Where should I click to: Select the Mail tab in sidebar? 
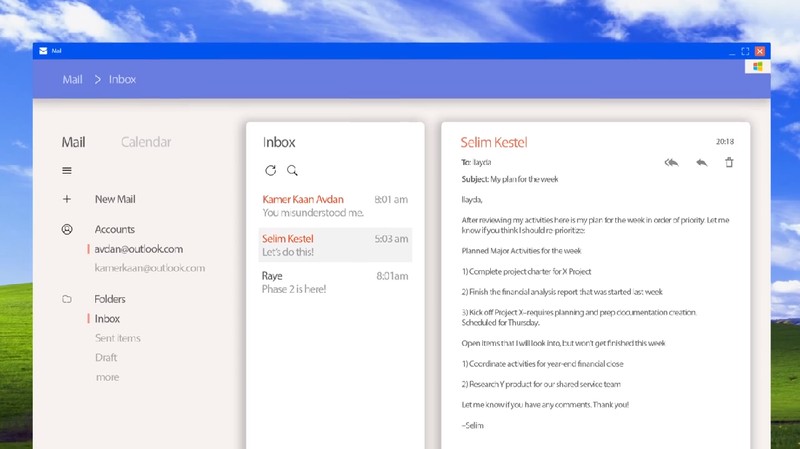tap(73, 142)
